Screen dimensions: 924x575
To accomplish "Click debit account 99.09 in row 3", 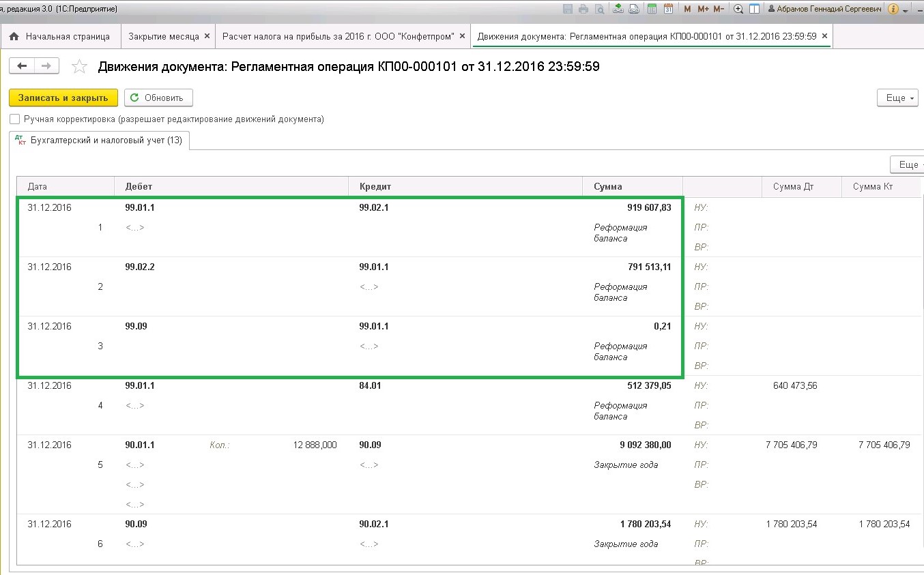I will coord(136,327).
